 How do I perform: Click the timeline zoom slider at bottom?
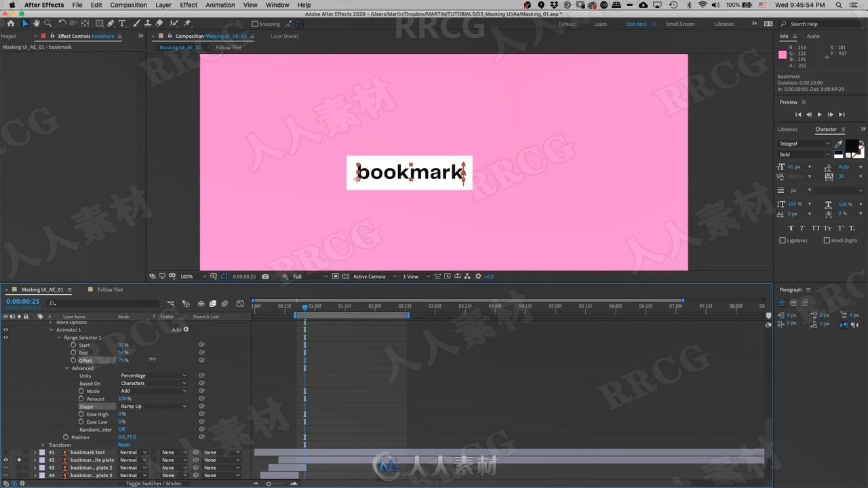click(269, 483)
